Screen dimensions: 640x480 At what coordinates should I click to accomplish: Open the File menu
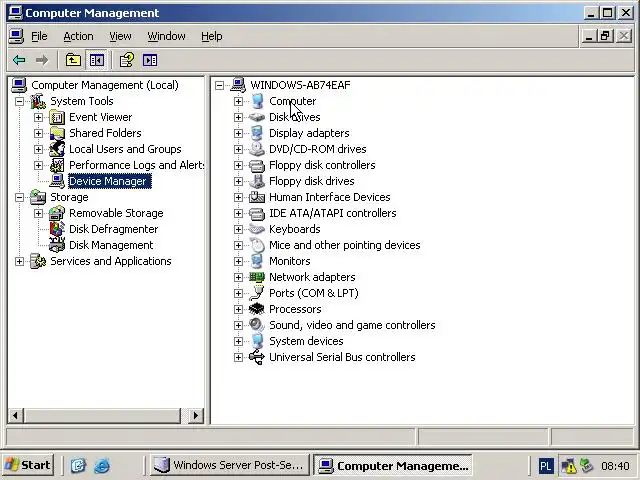(x=39, y=36)
